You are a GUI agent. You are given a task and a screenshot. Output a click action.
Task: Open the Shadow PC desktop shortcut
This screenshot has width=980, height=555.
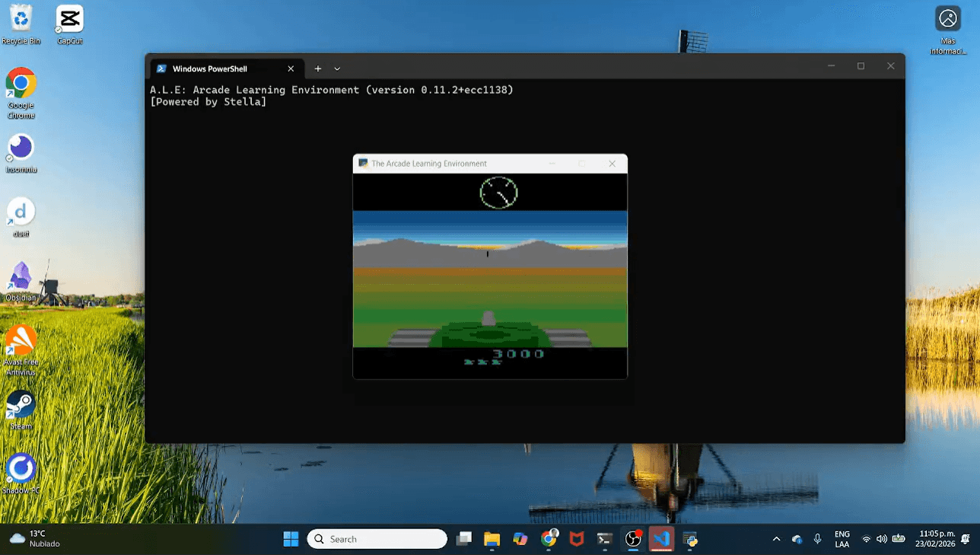[x=21, y=474]
